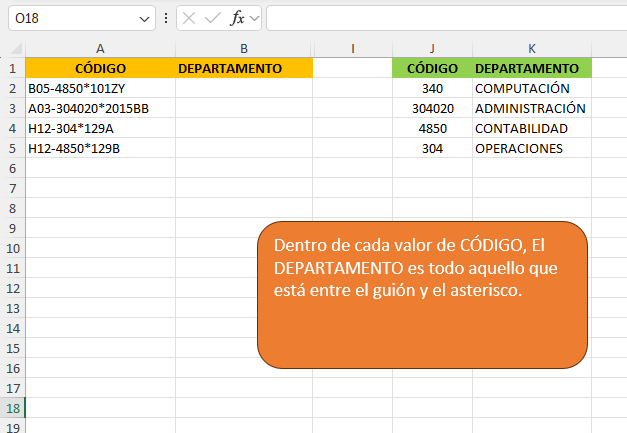This screenshot has width=627, height=433.
Task: Click the Cancel X icon in formula bar
Action: [189, 18]
